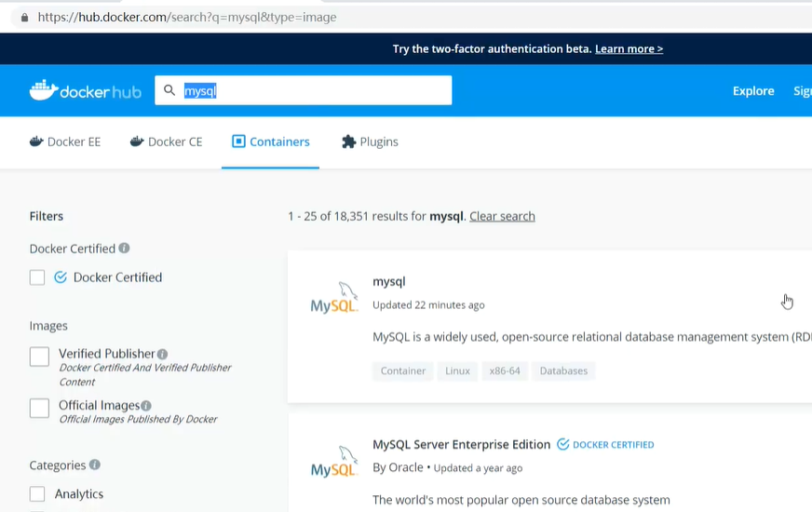Switch to the Plugins tab

point(370,141)
